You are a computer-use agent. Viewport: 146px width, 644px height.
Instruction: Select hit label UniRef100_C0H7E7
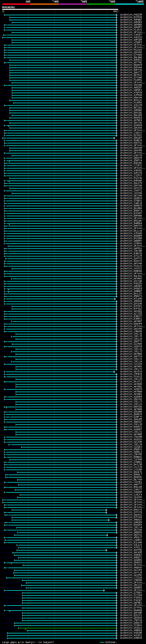click(131, 35)
